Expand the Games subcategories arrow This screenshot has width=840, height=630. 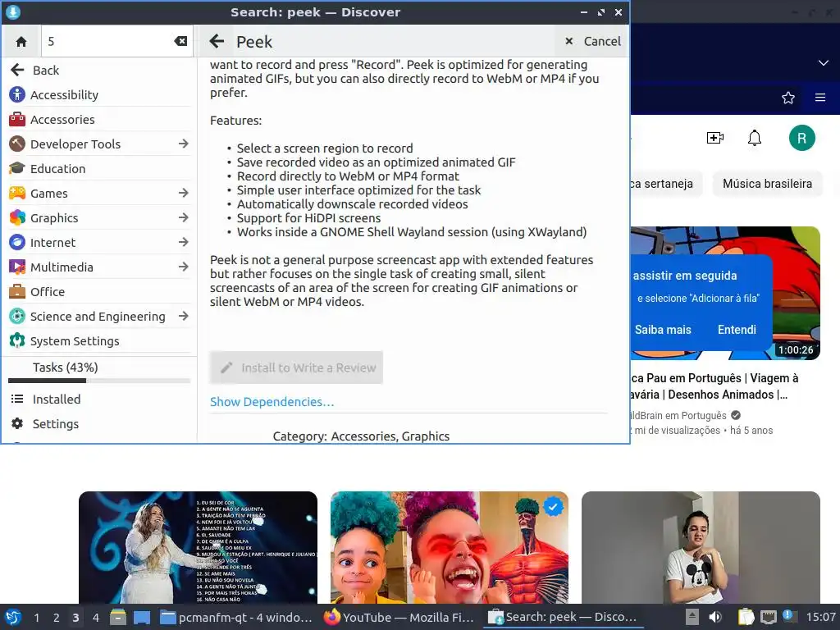[183, 194]
